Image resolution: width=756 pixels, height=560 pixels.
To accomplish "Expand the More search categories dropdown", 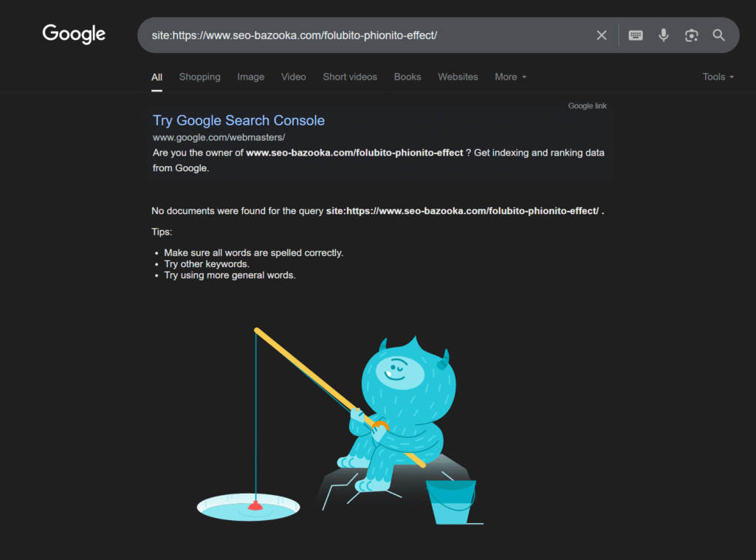I will 511,77.
